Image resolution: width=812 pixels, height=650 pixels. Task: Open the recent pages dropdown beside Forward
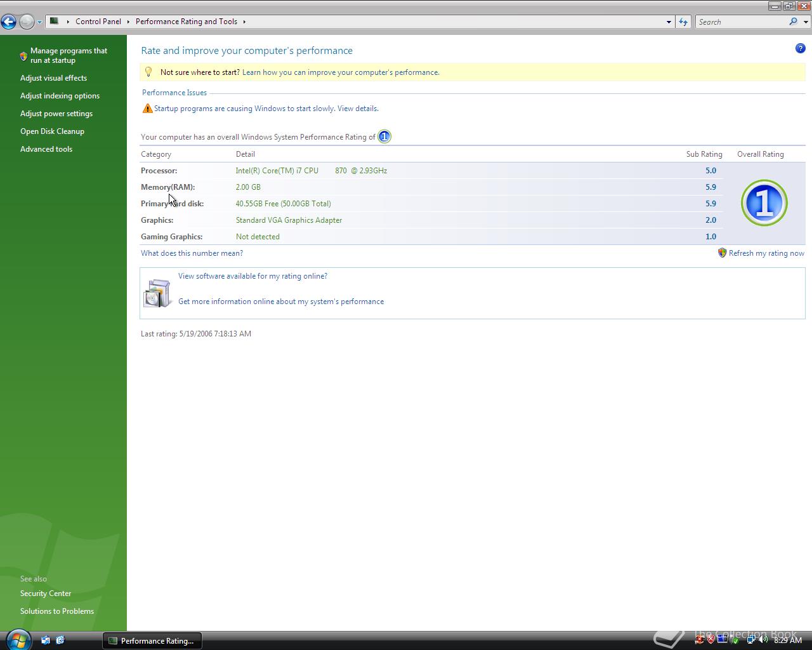tap(39, 22)
